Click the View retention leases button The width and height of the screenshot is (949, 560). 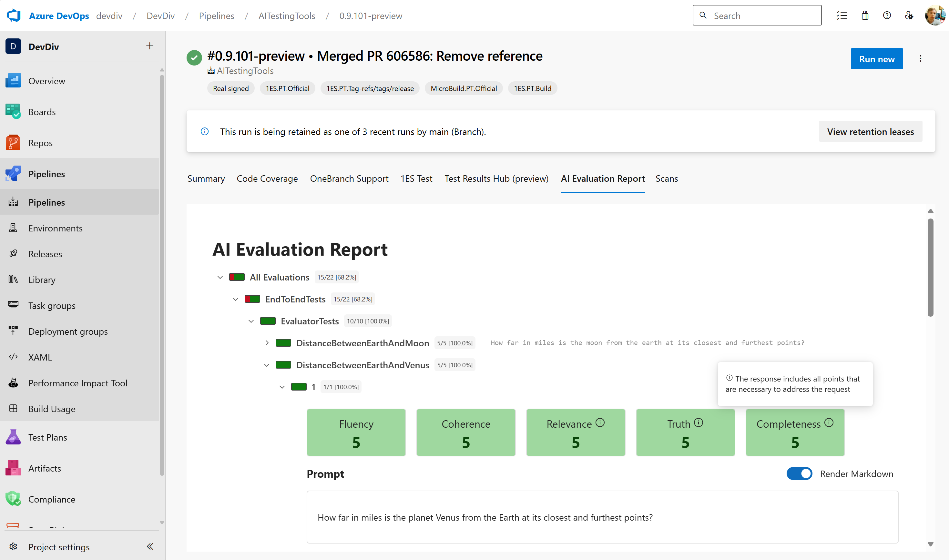pos(870,132)
